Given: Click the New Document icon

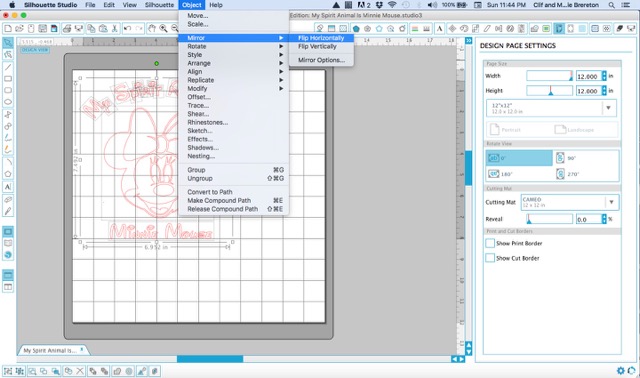Looking at the screenshot, I should tap(8, 28).
